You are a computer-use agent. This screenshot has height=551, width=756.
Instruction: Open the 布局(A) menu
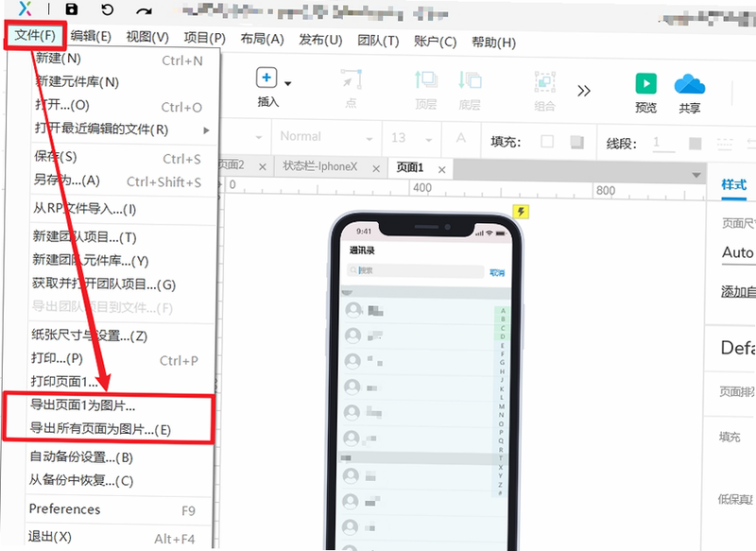pos(263,39)
